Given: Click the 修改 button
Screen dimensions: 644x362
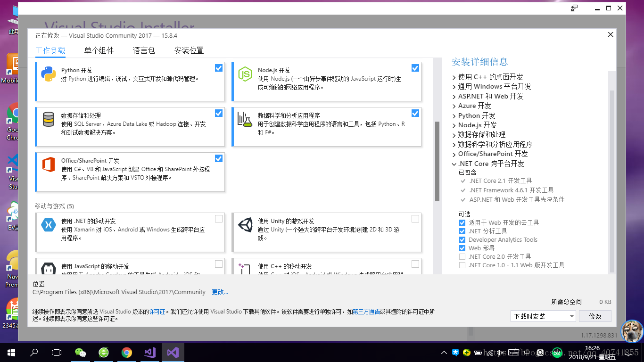Looking at the screenshot, I should 595,316.
